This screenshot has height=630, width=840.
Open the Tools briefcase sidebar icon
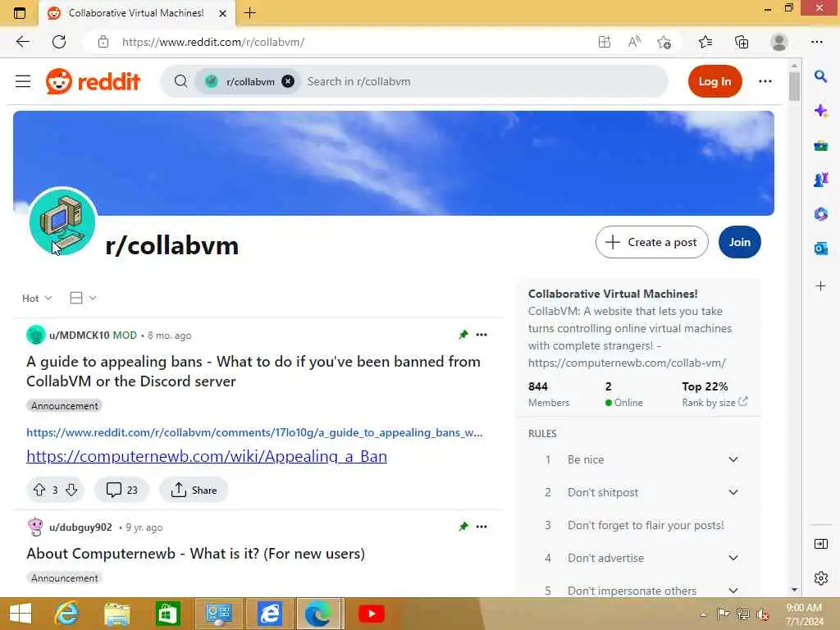click(x=820, y=146)
